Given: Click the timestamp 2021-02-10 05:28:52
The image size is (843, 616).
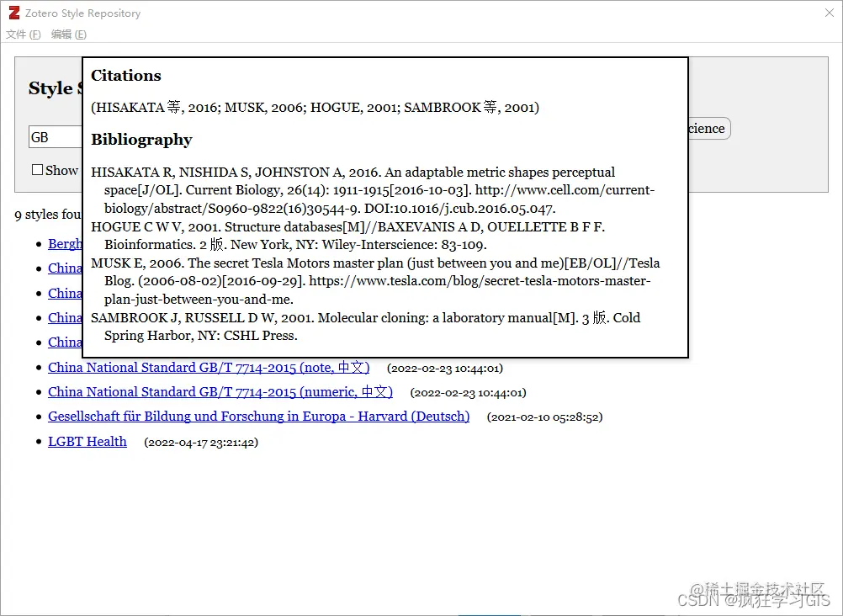Looking at the screenshot, I should (x=544, y=417).
